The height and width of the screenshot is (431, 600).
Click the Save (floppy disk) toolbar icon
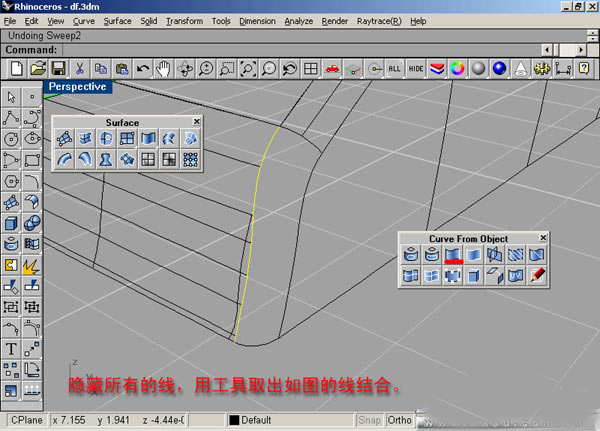tap(58, 68)
